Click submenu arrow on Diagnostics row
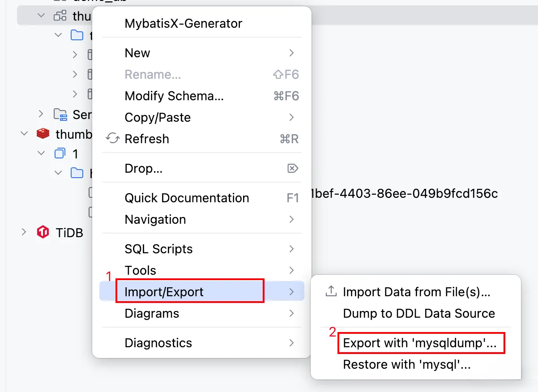The height and width of the screenshot is (392, 538). point(292,343)
